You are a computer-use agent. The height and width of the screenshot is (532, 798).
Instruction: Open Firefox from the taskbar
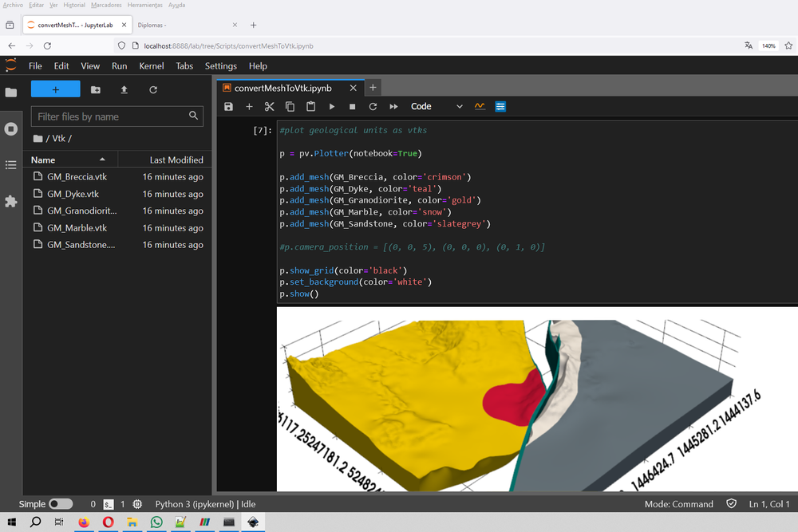[x=84, y=522]
